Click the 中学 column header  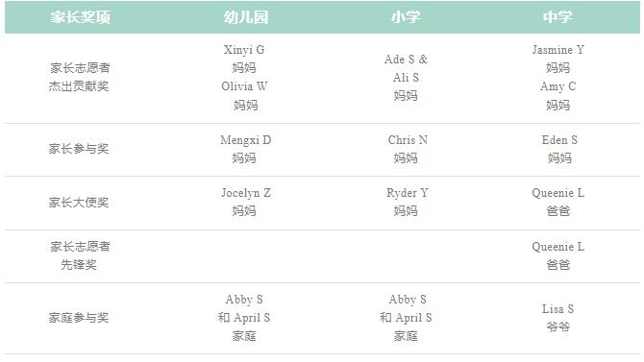click(x=557, y=17)
